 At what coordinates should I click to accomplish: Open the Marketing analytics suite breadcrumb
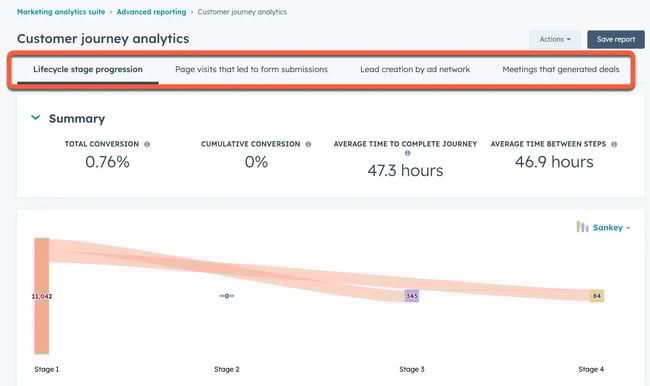pos(61,12)
